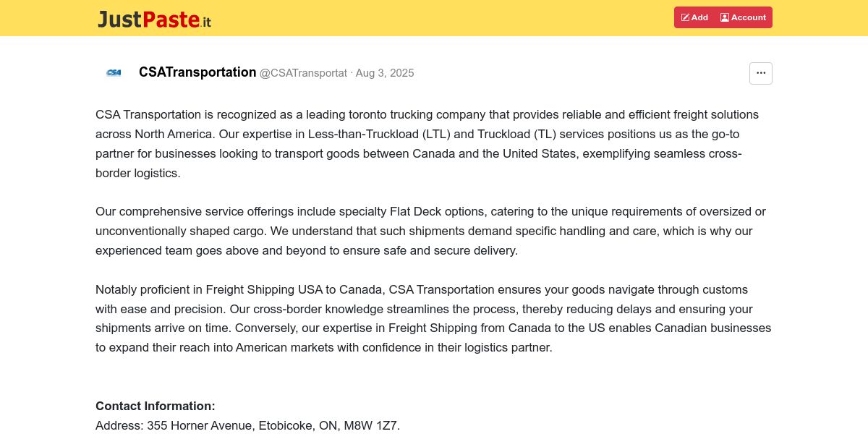The width and height of the screenshot is (868, 434).
Task: Open the three-dot more options menu
Action: tap(760, 73)
